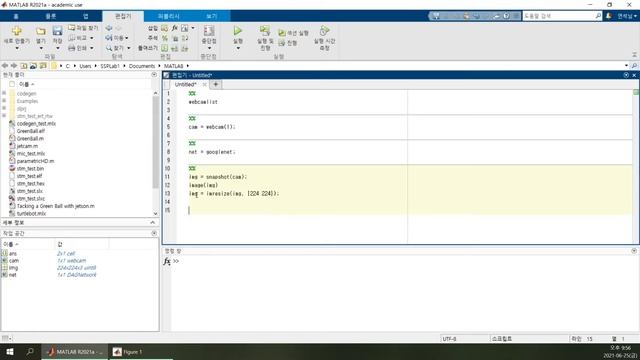Click the search magnifier at the right end of the address bar
The height and width of the screenshot is (360, 640).
pos(634,66)
